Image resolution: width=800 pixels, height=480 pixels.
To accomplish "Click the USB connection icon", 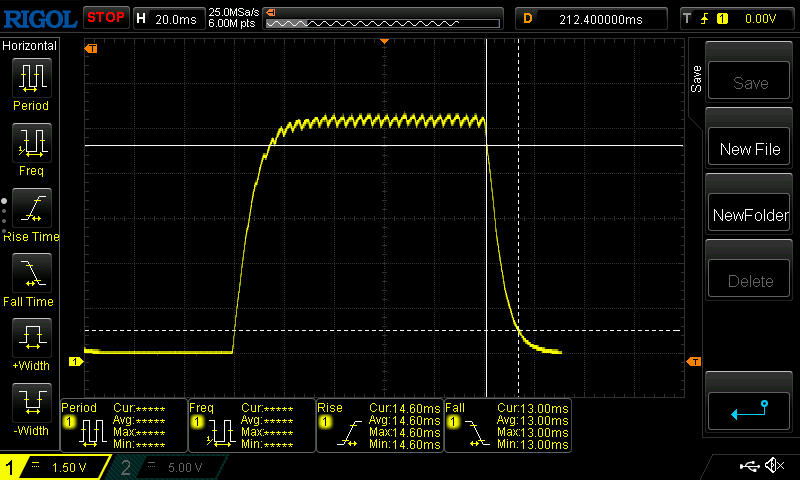I will [748, 466].
